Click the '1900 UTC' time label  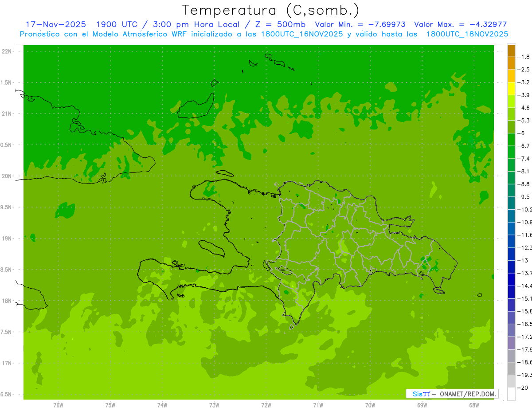[116, 24]
